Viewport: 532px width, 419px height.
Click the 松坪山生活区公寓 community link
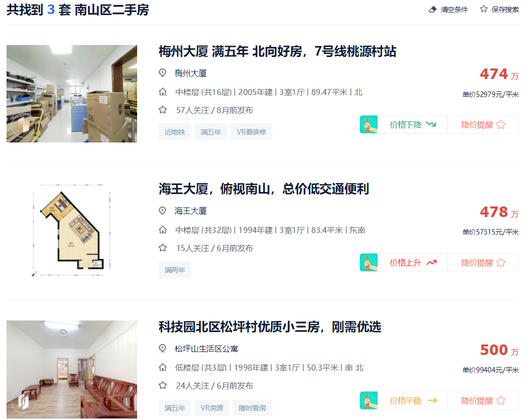click(206, 349)
